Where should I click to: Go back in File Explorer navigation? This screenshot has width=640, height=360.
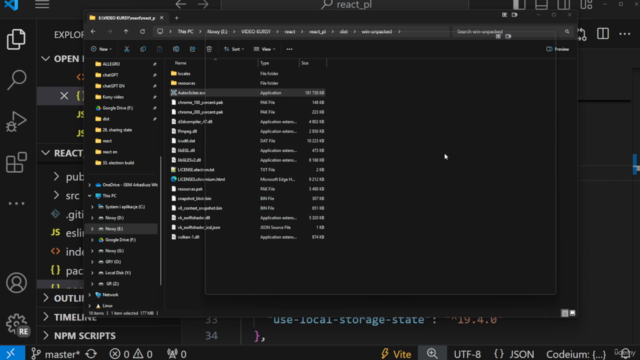point(93,31)
